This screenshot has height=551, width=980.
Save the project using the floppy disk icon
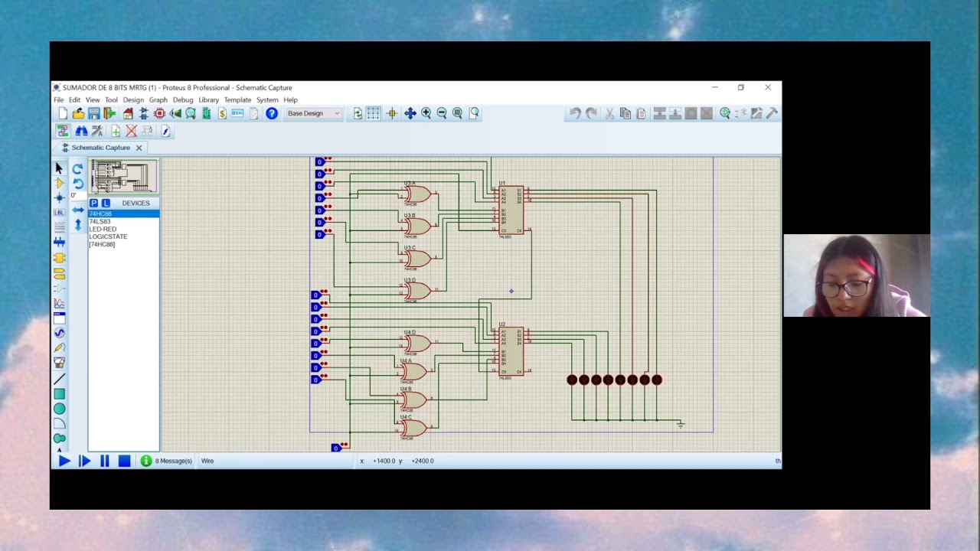coord(94,113)
